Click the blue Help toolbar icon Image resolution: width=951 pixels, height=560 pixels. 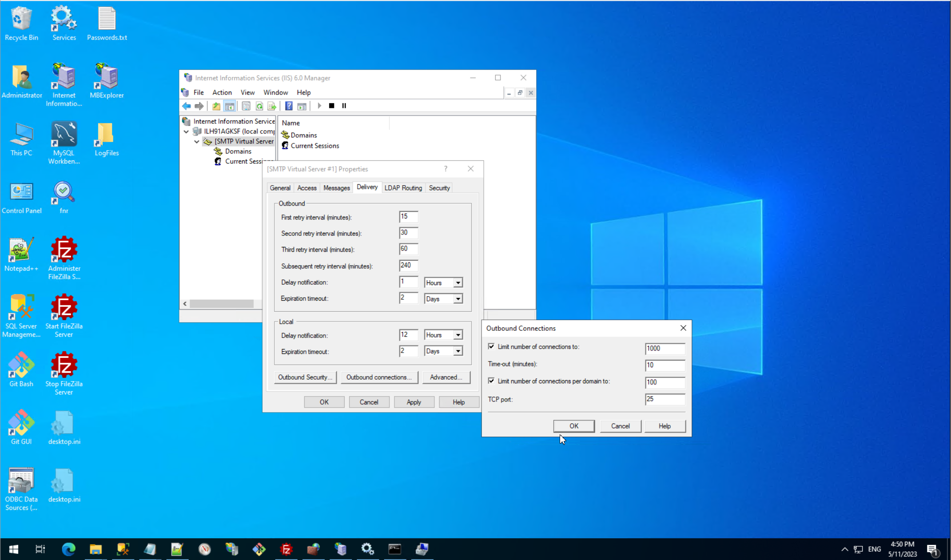(x=289, y=106)
